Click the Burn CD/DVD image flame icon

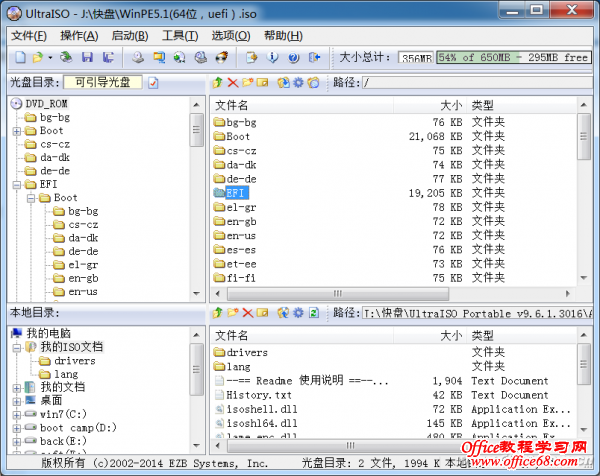(222, 57)
